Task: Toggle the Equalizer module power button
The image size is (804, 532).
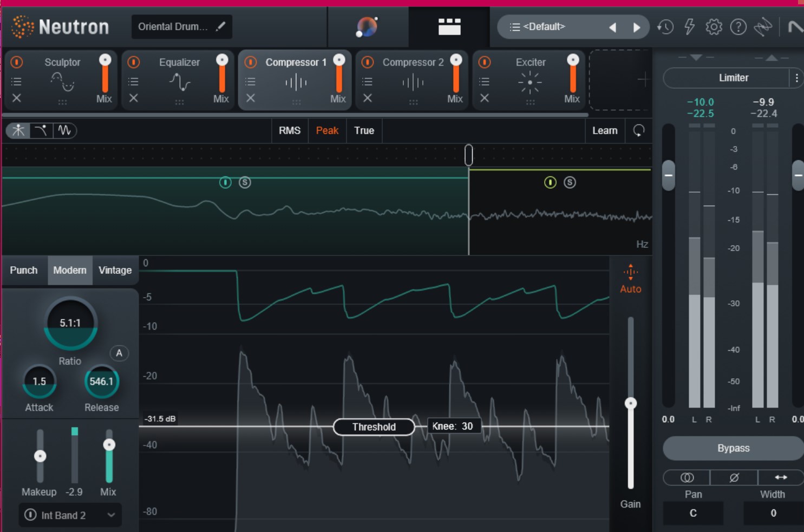Action: click(134, 62)
